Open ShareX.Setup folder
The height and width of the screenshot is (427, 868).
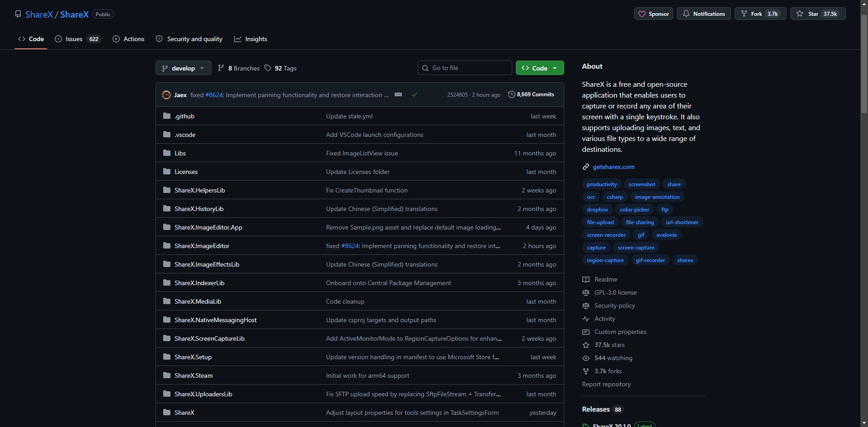pos(193,357)
